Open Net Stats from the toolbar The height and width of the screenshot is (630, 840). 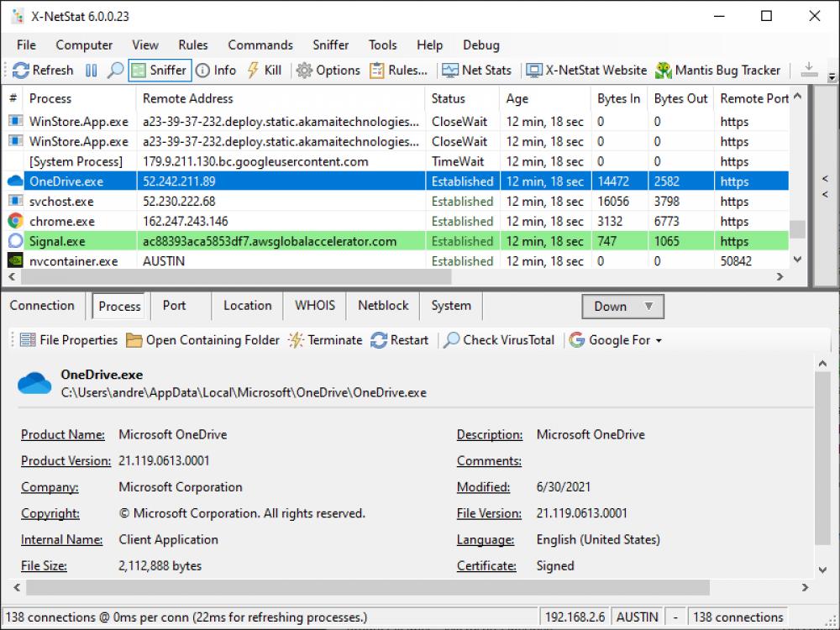[476, 71]
